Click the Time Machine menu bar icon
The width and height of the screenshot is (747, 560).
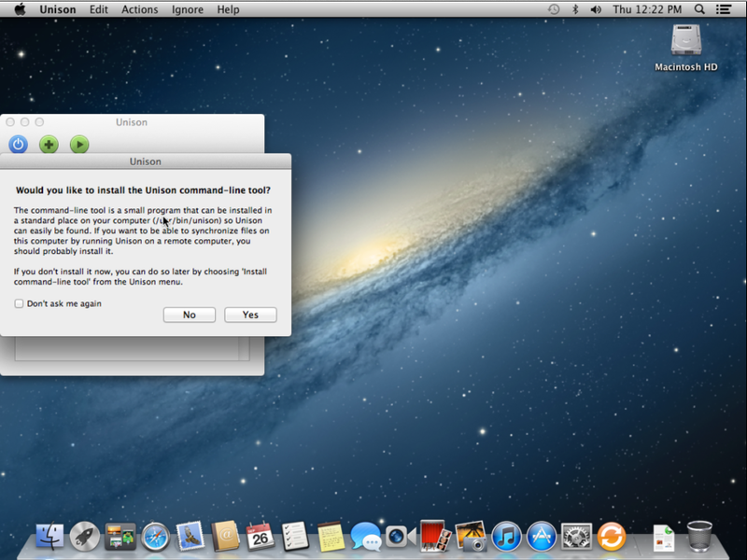click(553, 9)
